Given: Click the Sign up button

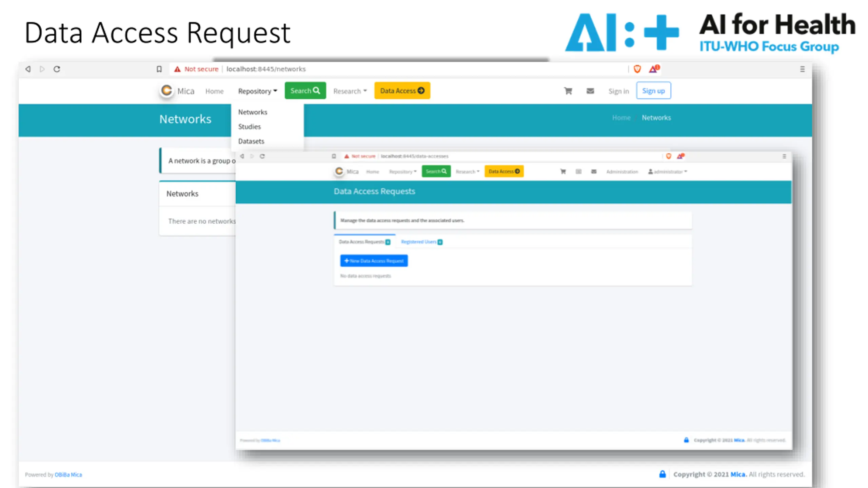Looking at the screenshot, I should click(653, 90).
